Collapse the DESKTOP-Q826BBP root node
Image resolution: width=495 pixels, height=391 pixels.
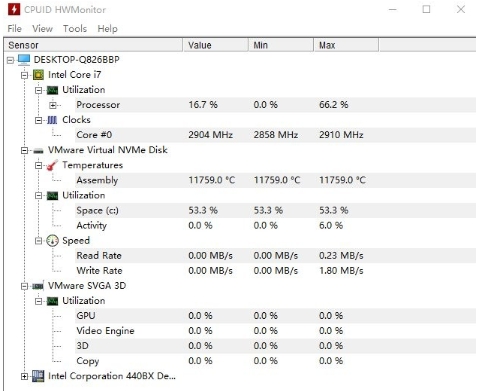10,60
